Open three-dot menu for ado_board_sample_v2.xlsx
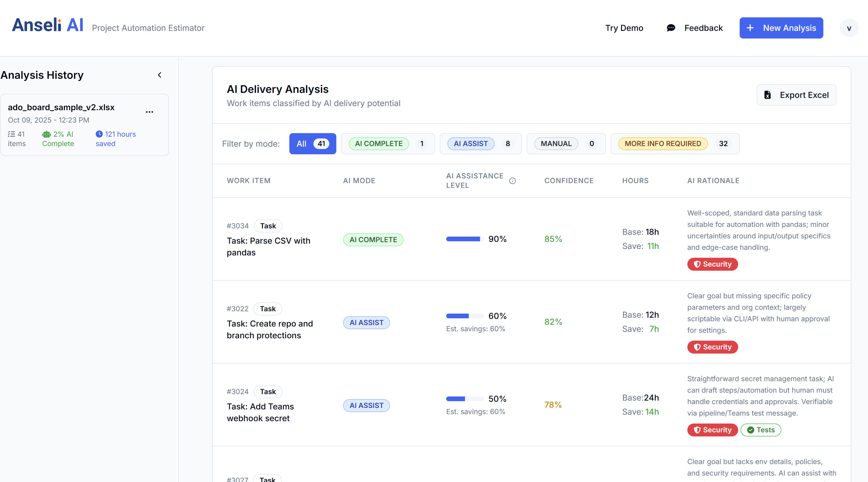Image resolution: width=868 pixels, height=482 pixels. [149, 112]
